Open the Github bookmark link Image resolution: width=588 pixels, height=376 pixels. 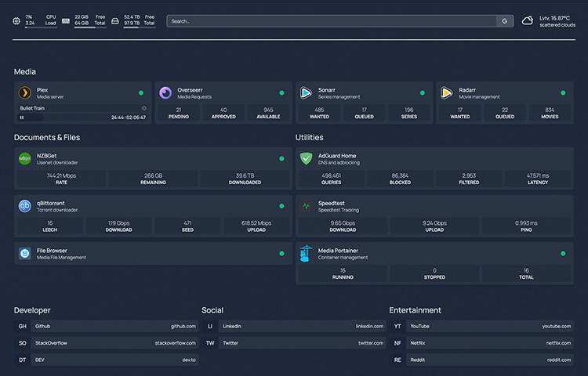(106, 326)
